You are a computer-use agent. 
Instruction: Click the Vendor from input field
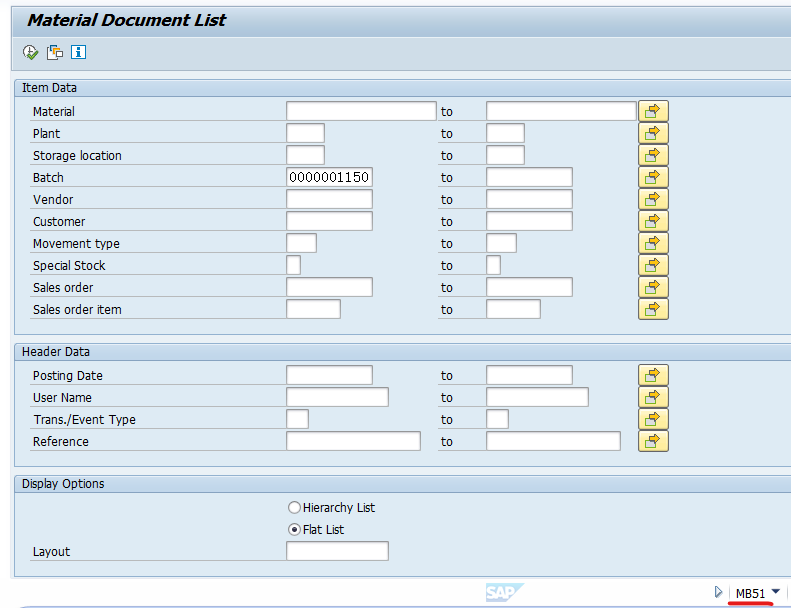point(329,199)
